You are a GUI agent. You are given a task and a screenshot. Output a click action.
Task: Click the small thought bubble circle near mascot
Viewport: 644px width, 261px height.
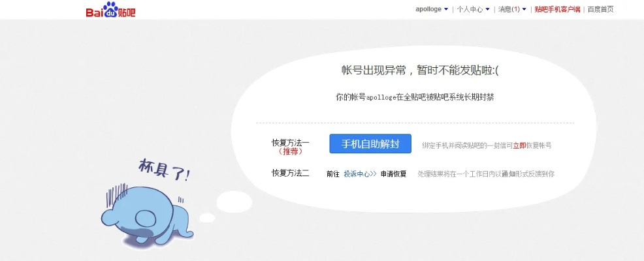pyautogui.click(x=207, y=217)
